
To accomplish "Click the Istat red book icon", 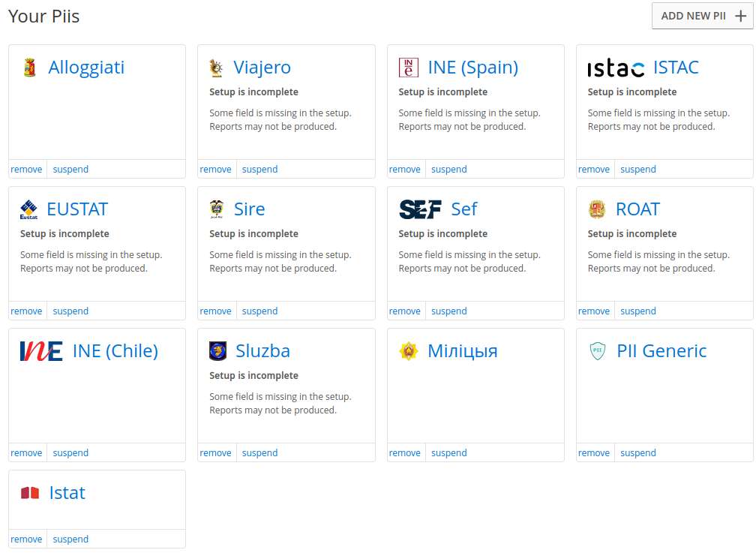I will point(30,493).
